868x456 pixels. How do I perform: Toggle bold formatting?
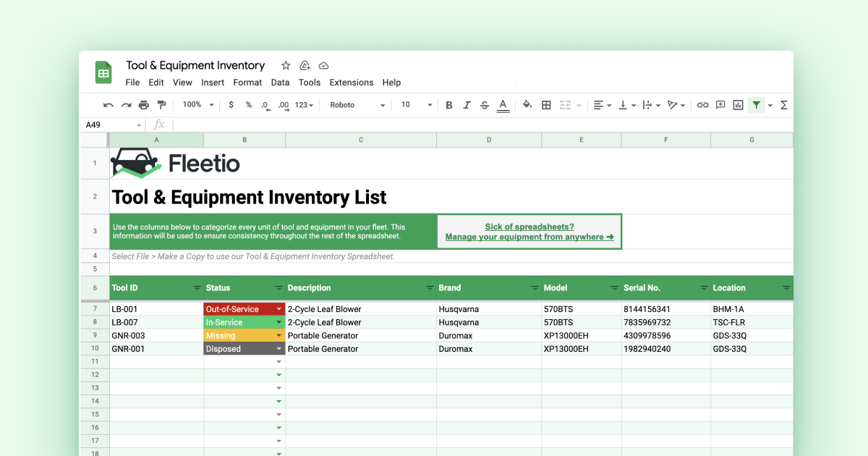tap(449, 105)
